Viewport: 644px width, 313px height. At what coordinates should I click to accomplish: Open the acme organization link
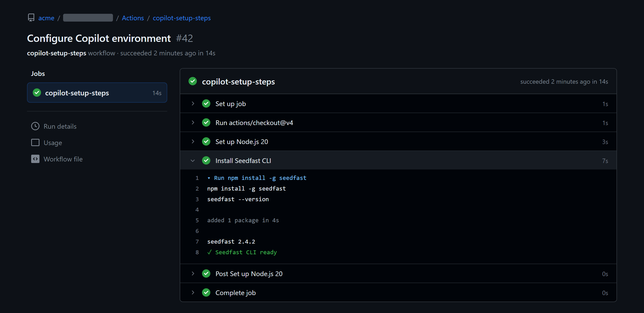tap(46, 18)
